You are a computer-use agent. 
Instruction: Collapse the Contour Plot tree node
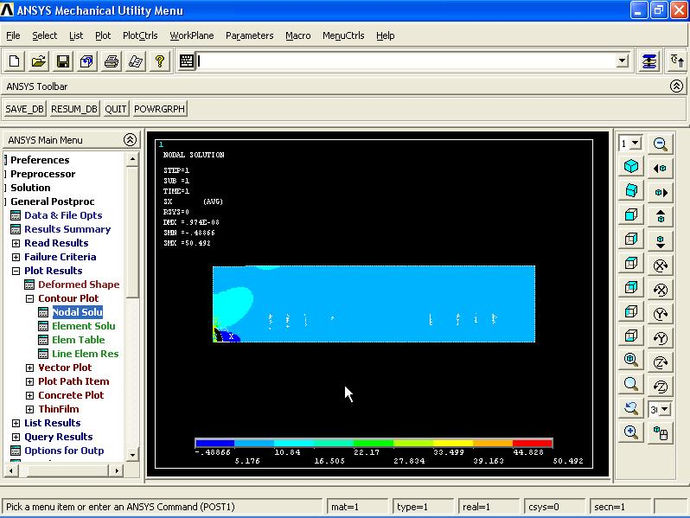coord(29,298)
